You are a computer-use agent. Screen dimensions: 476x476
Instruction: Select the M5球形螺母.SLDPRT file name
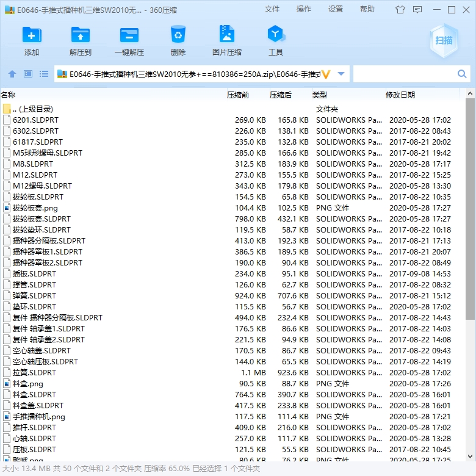point(48,153)
